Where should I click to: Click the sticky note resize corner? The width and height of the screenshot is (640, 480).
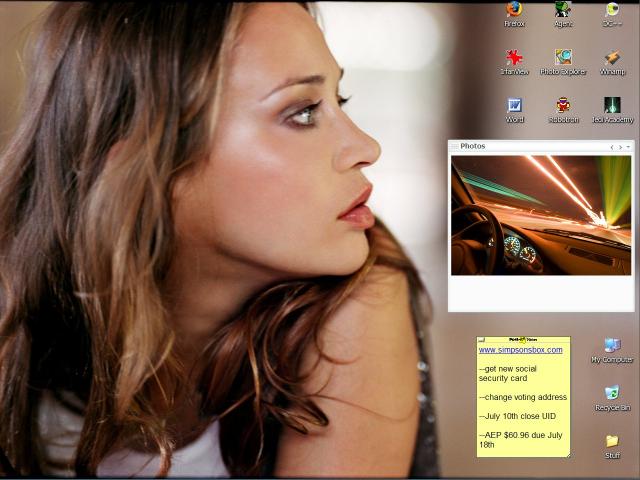pyautogui.click(x=567, y=454)
